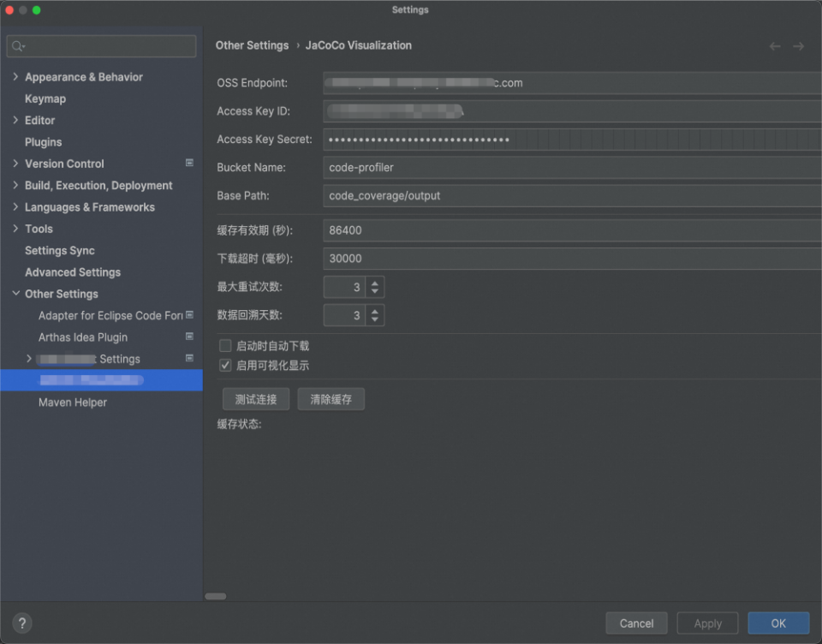
Task: Increase 最大重试次数 with the spinner arrows
Action: [375, 283]
